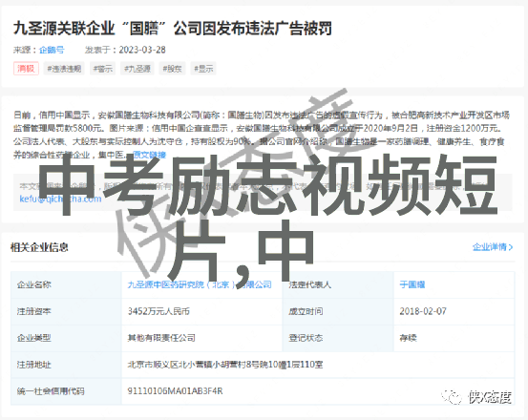Screen dimensions: 528x420
Task: Select the #警示 tag
Action: tap(103, 69)
